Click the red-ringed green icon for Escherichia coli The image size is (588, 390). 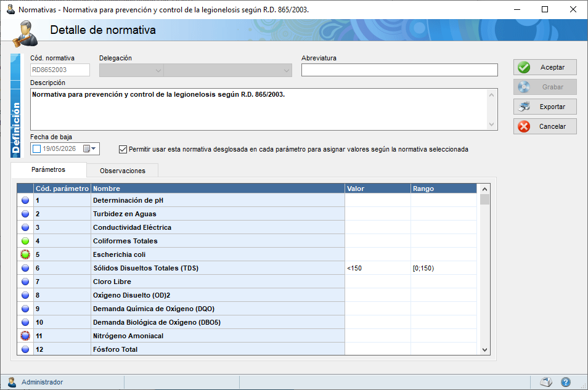tap(25, 254)
